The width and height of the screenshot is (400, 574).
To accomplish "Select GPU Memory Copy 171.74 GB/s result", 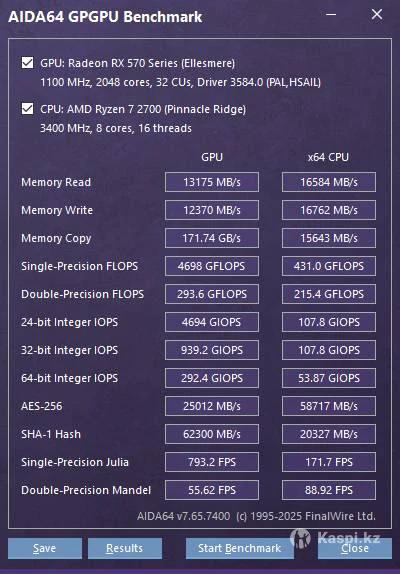I will (212, 238).
